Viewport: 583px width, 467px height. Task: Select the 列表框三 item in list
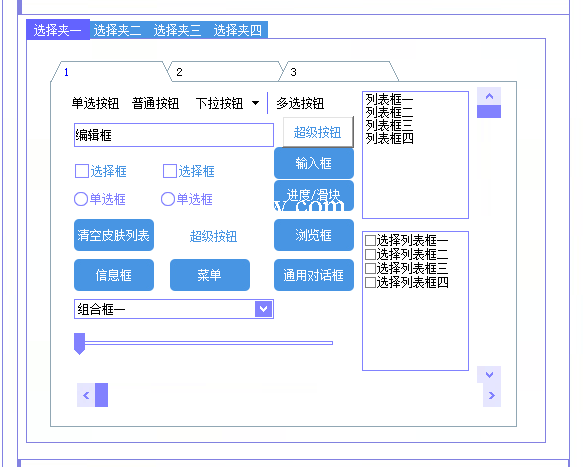tap(389, 125)
